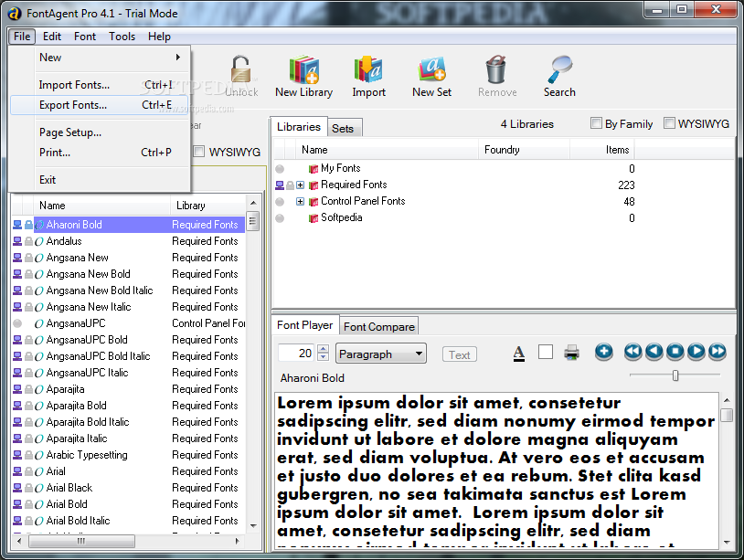This screenshot has height=560, width=744.
Task: Enable the By Family checkbox
Action: 596,123
